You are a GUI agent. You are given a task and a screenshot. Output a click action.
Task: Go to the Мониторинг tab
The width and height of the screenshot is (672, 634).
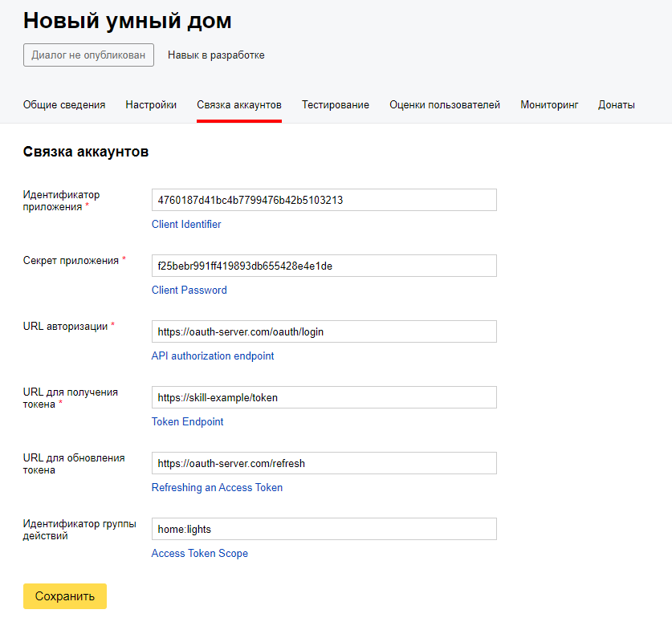point(549,104)
